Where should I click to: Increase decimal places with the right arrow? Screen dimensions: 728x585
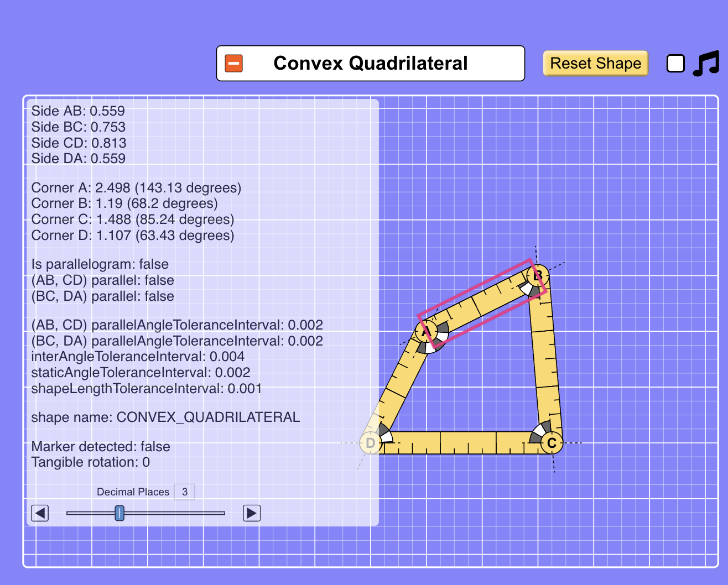pos(252,513)
